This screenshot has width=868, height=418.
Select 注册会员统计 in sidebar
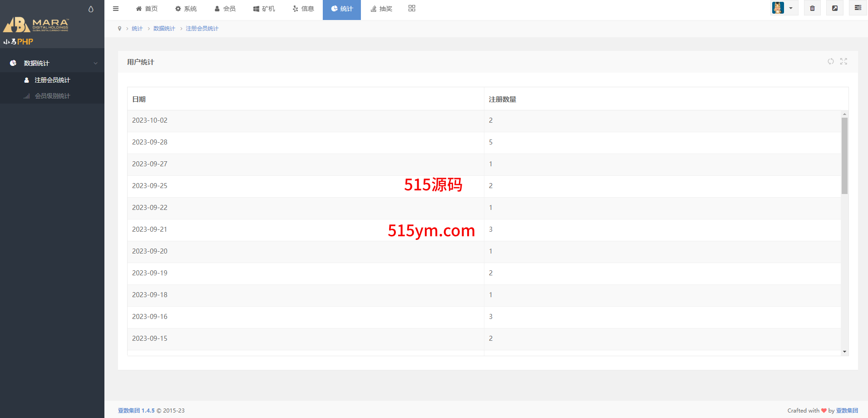tap(52, 80)
